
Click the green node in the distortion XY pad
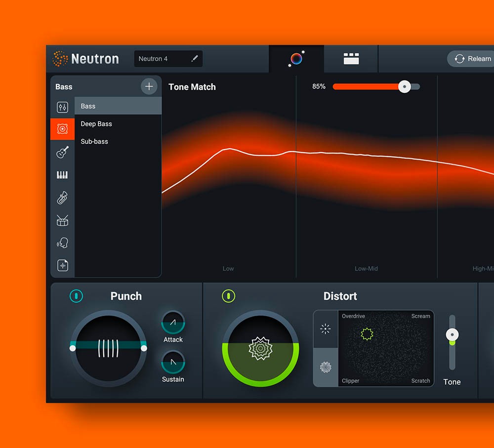367,334
